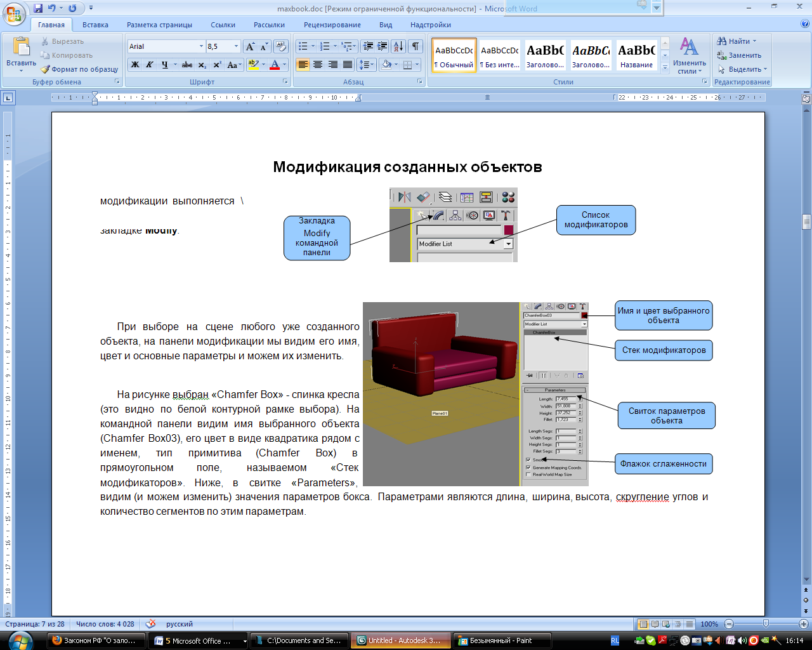Open Autodesk 3ds Max taskbar window
This screenshot has width=812, height=650.
click(401, 640)
